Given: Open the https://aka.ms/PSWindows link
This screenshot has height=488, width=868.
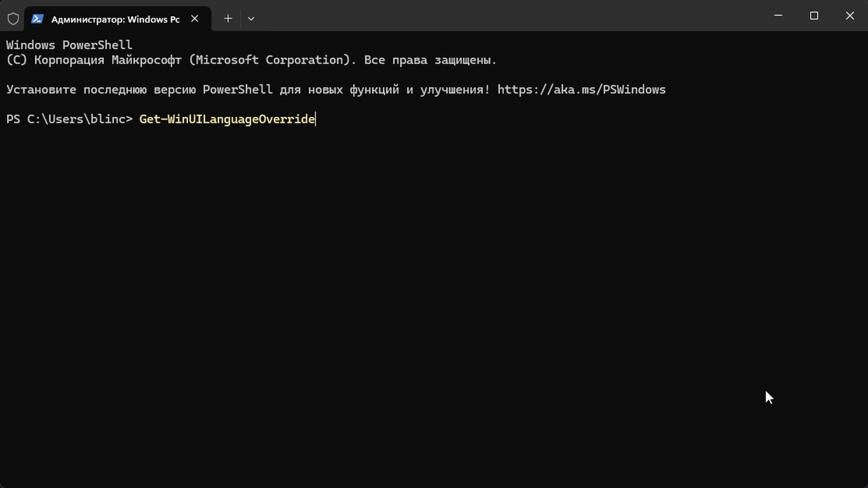Looking at the screenshot, I should (x=581, y=90).
